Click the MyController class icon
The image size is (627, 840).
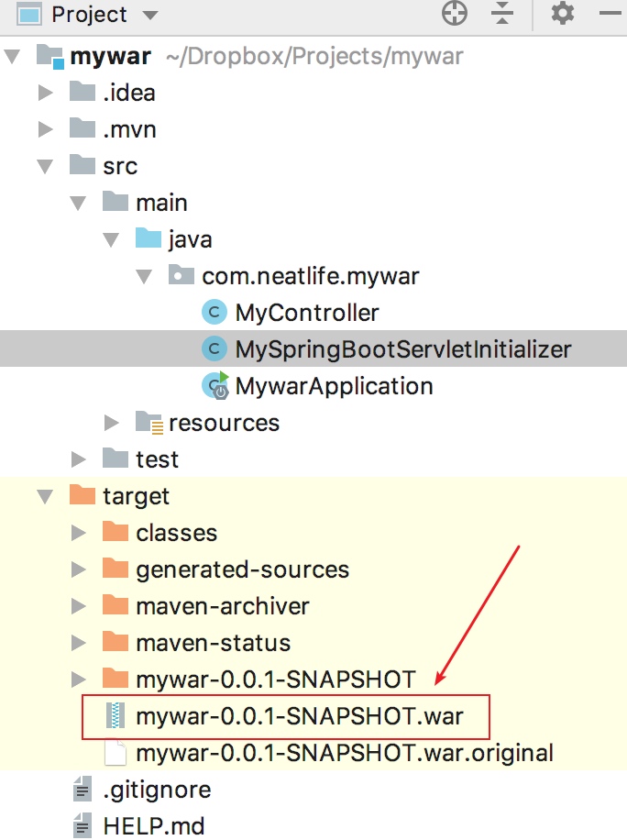[214, 313]
